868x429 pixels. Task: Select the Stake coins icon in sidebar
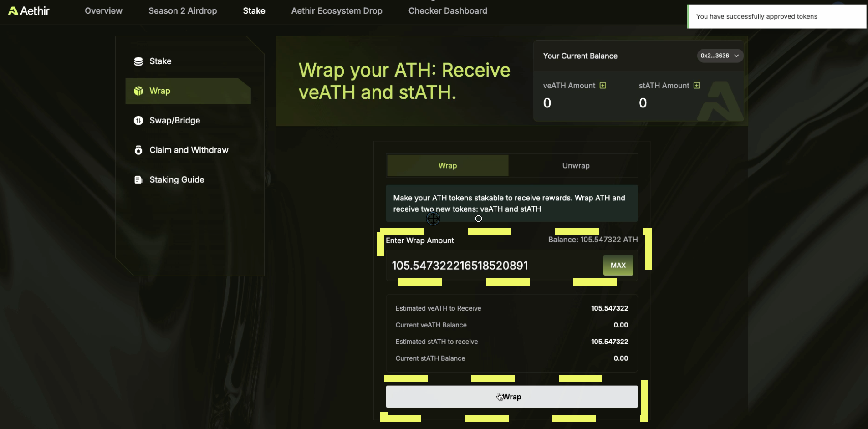pyautogui.click(x=138, y=61)
